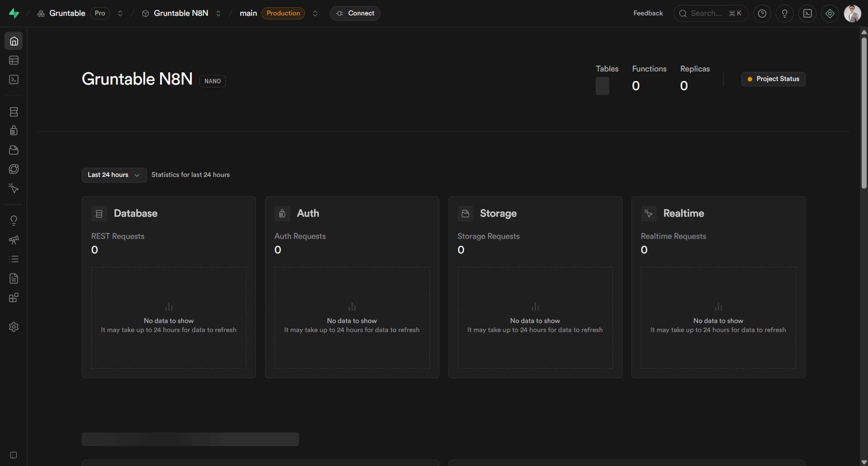Click the Pro plan badge
The width and height of the screenshot is (868, 466).
coord(100,14)
